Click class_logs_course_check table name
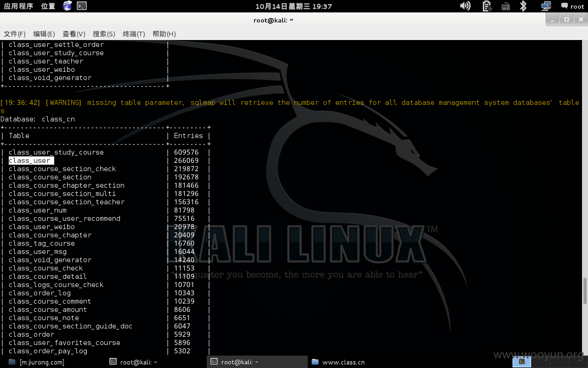Viewport: 588px width, 368px height. [x=56, y=285]
